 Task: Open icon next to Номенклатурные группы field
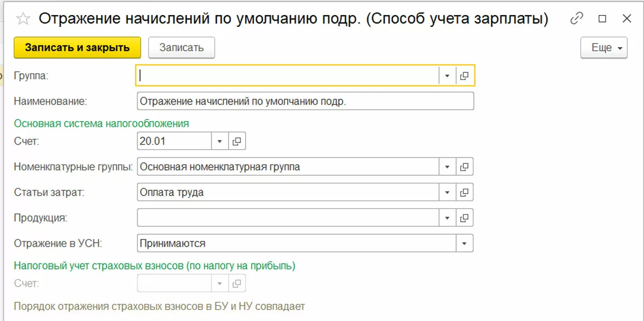pos(465,167)
